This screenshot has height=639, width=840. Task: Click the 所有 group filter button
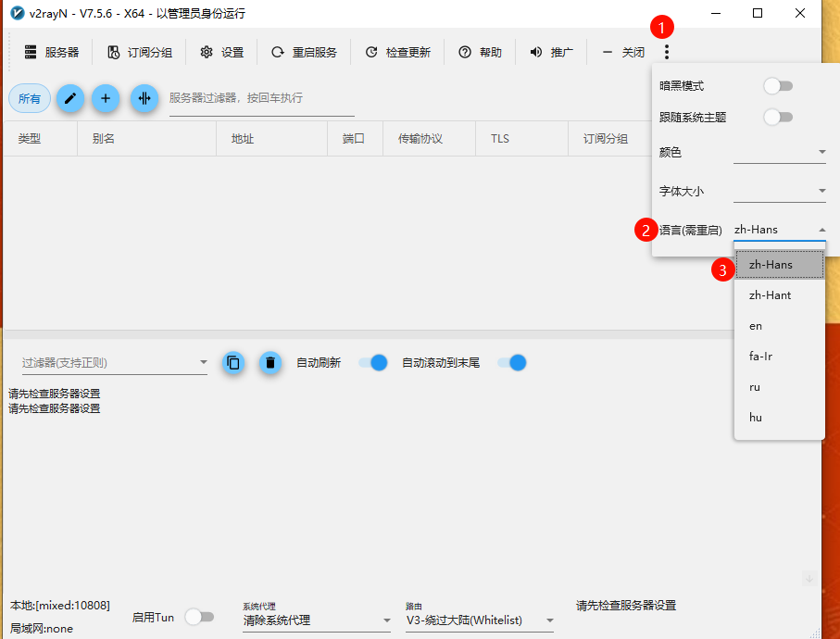click(30, 98)
